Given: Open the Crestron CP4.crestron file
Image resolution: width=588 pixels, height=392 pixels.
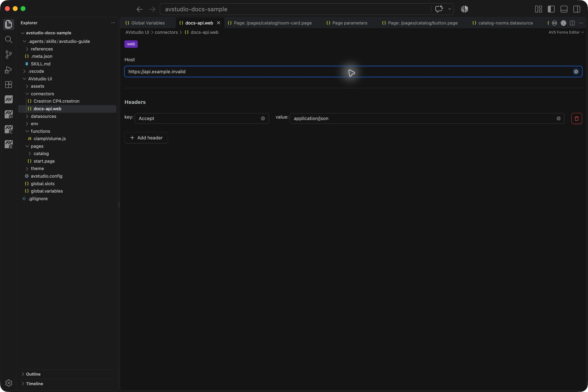Looking at the screenshot, I should (x=57, y=101).
